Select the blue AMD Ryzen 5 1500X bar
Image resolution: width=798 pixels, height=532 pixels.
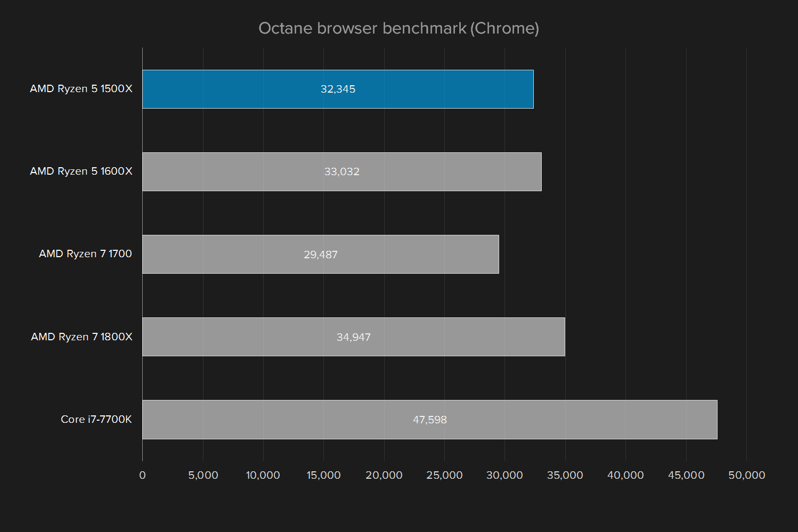(x=338, y=89)
